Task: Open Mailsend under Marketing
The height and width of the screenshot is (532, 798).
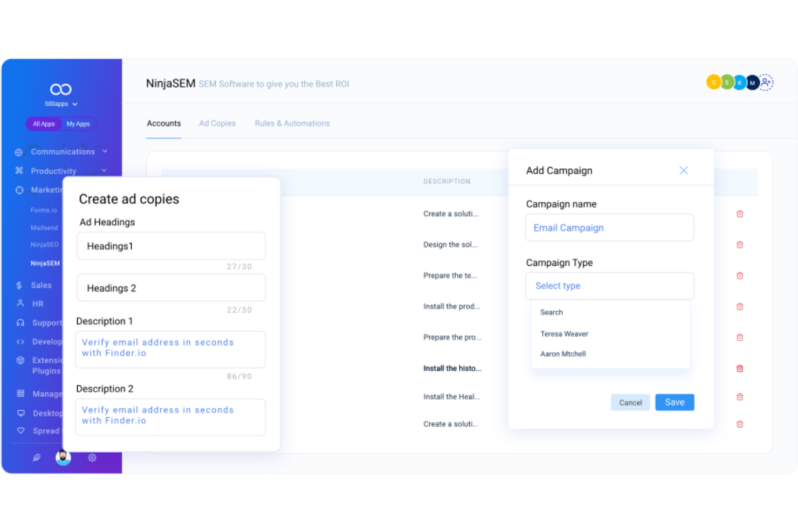Action: click(44, 228)
